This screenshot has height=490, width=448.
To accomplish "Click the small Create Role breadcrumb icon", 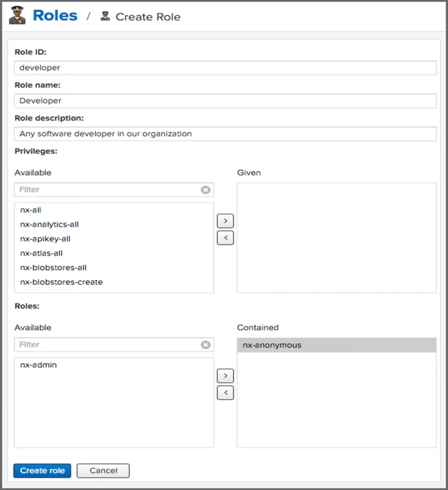I will pos(105,16).
